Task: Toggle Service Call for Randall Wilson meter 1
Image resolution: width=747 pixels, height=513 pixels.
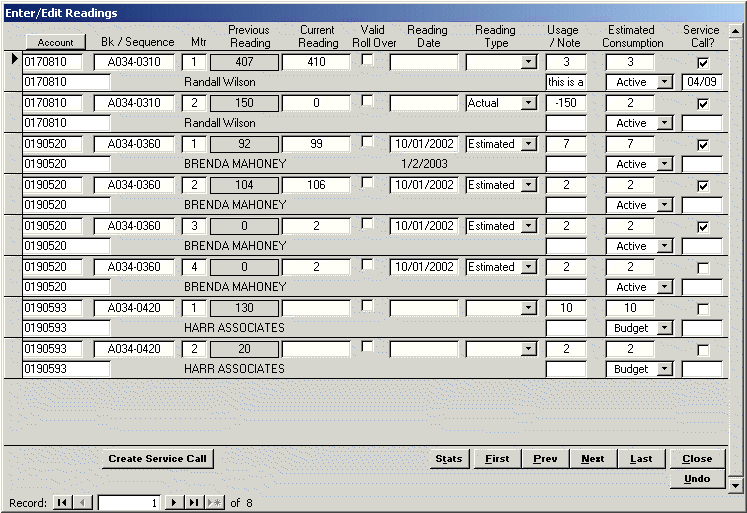Action: point(703,63)
